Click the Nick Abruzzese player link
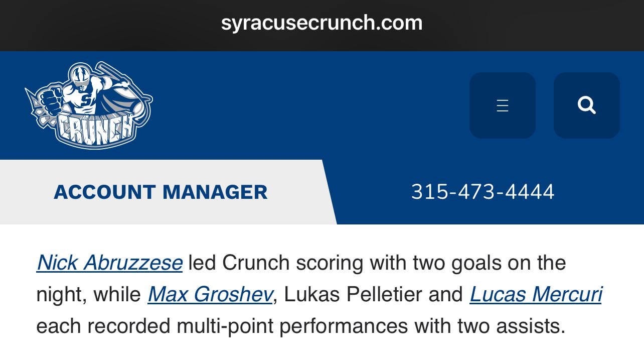The width and height of the screenshot is (644, 355). click(109, 262)
